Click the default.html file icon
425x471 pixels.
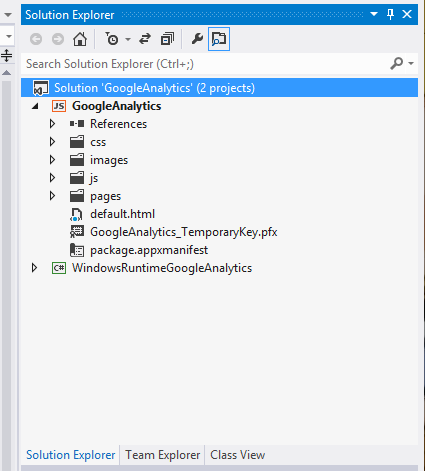click(x=76, y=214)
